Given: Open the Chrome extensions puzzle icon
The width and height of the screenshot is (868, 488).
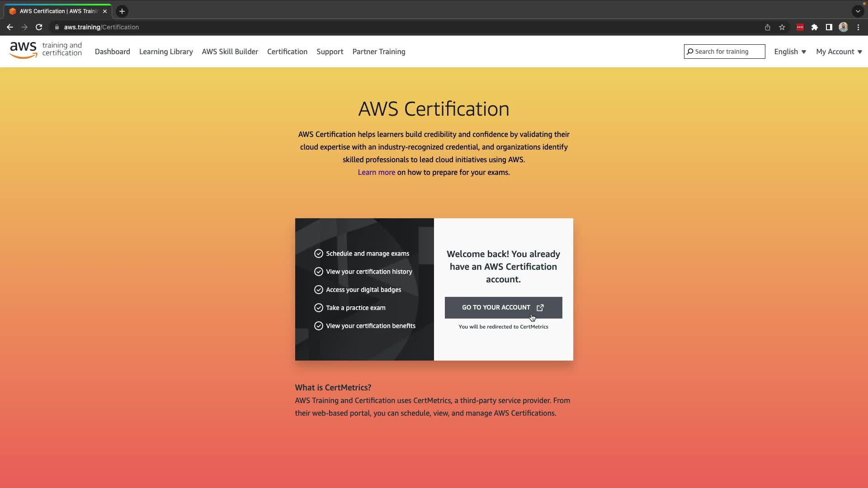Looking at the screenshot, I should (x=814, y=27).
